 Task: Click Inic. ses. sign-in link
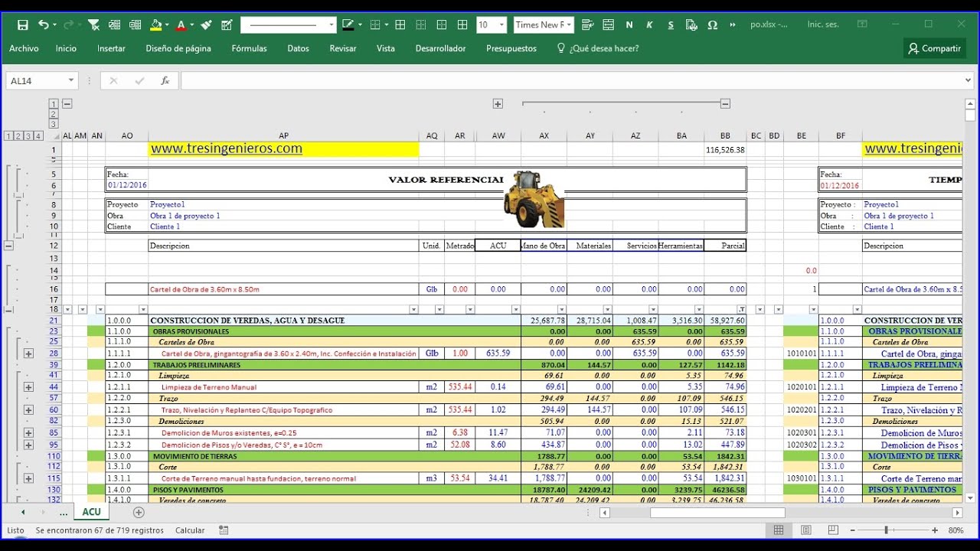pos(823,24)
